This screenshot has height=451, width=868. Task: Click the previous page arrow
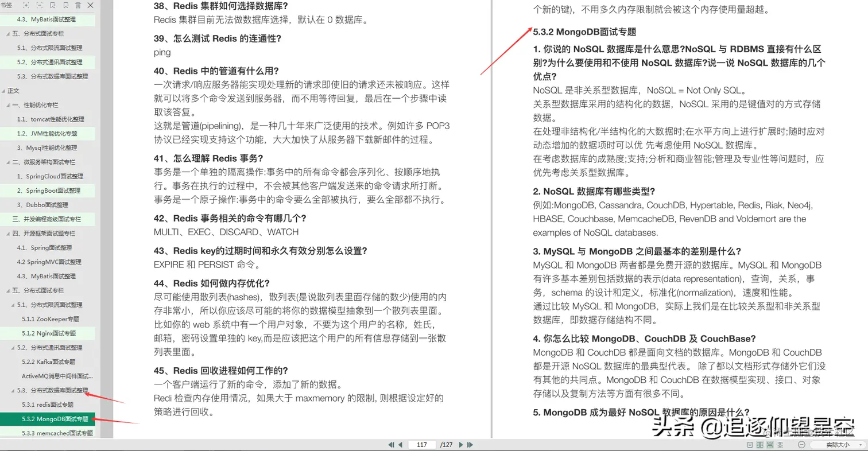pyautogui.click(x=399, y=444)
